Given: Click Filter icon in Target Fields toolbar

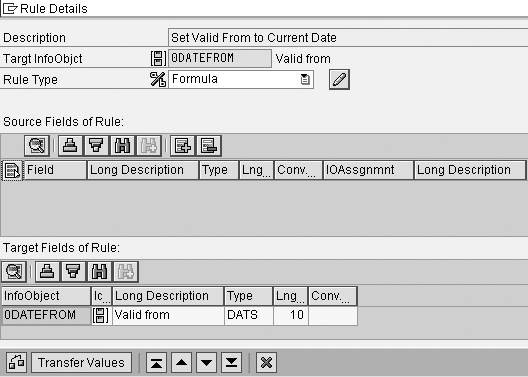Looking at the screenshot, I should 73,272.
